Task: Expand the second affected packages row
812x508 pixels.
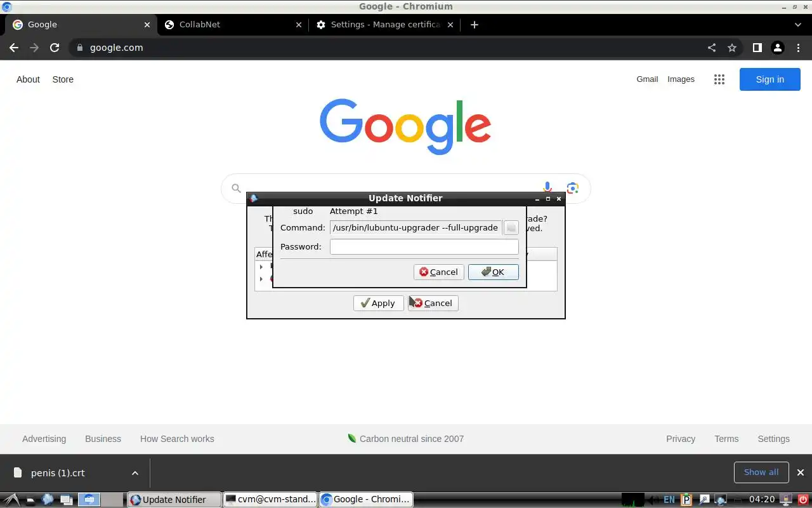Action: pos(261,279)
